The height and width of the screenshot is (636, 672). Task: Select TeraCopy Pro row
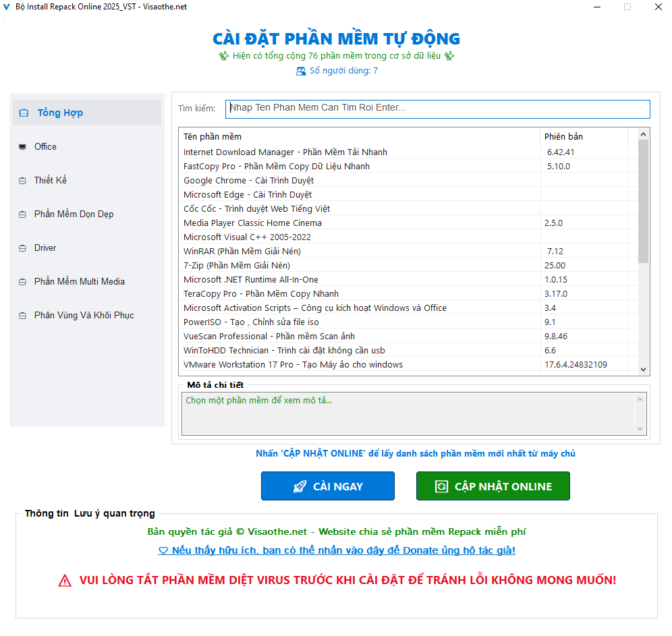[x=408, y=293]
